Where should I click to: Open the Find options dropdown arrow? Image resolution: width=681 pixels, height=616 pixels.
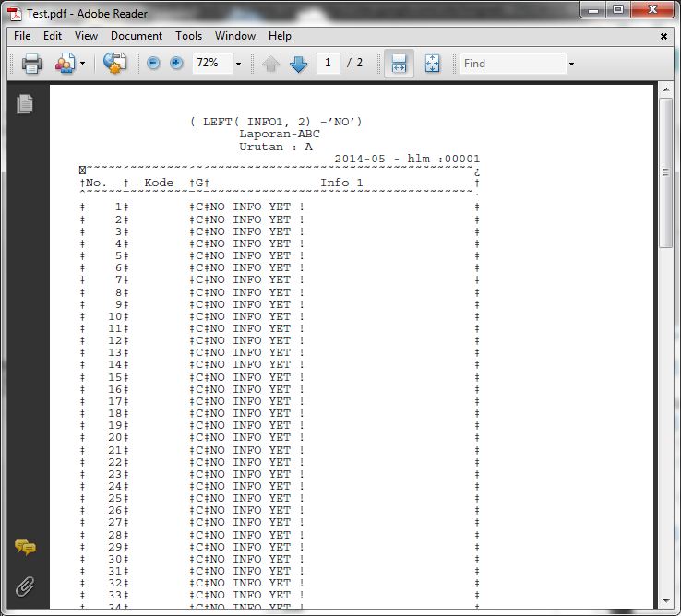click(571, 64)
